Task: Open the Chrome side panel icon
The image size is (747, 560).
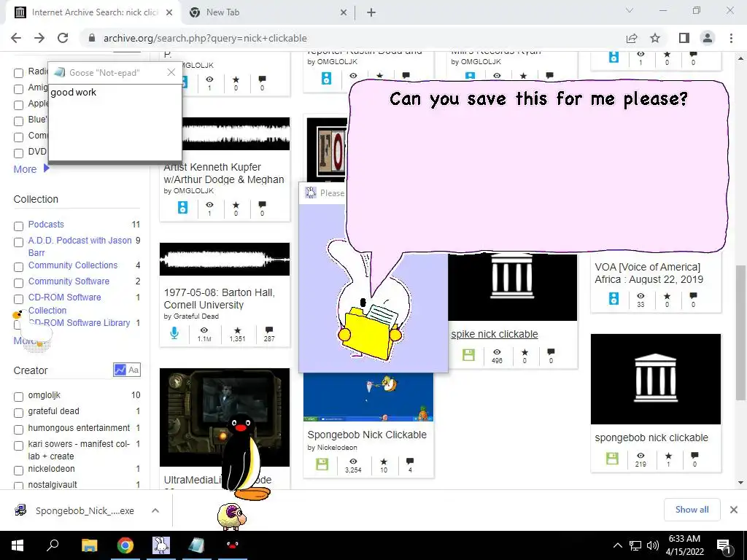Action: 684,38
